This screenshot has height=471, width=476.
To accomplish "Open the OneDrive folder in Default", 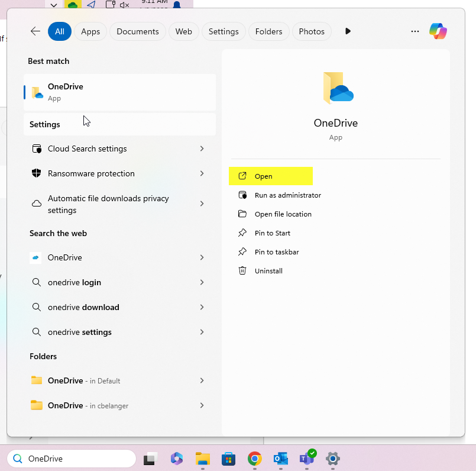I will (119, 380).
